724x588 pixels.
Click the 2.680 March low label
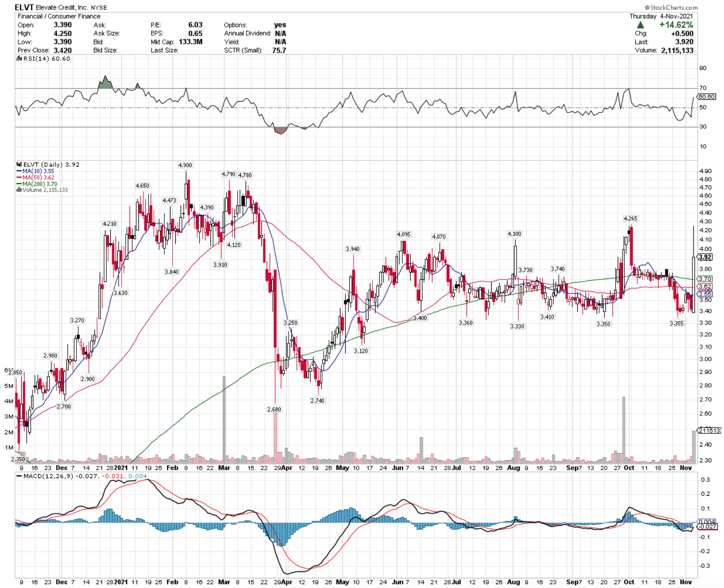[274, 409]
